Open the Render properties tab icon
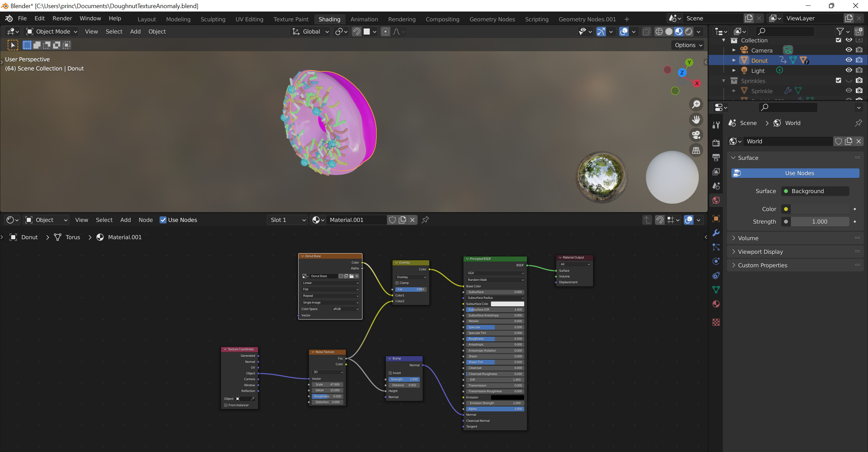This screenshot has height=452, width=868. click(x=716, y=143)
